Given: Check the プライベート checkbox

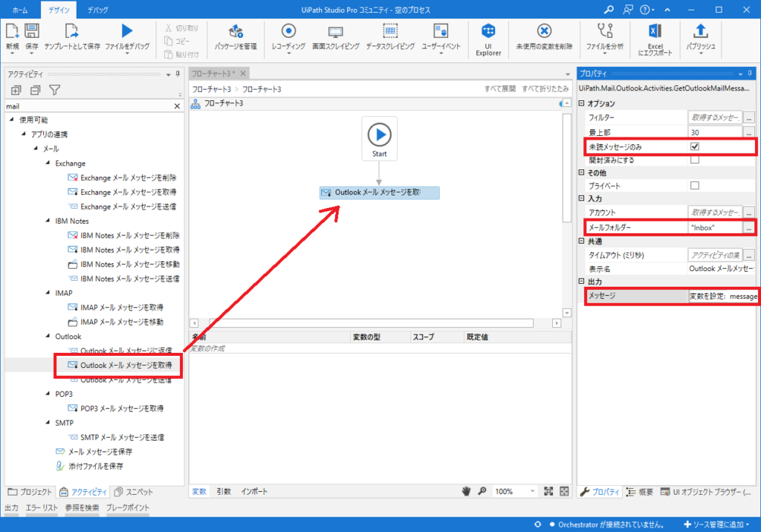Looking at the screenshot, I should (695, 186).
